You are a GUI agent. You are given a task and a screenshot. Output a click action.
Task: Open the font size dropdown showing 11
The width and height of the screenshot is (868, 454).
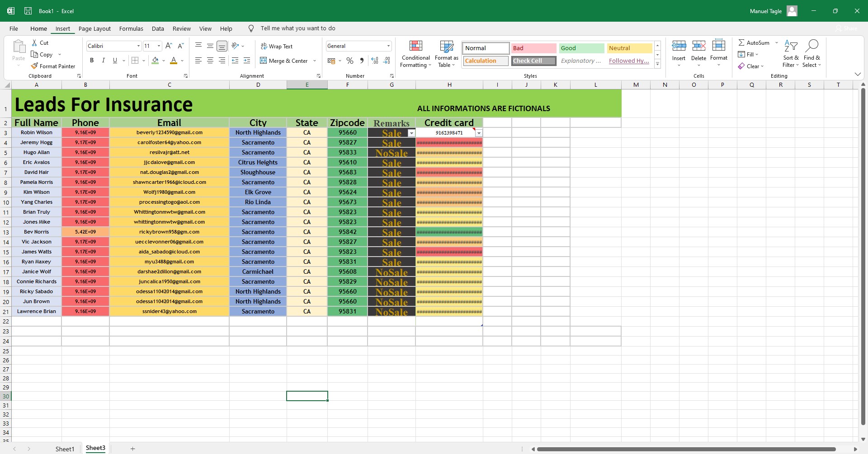159,46
